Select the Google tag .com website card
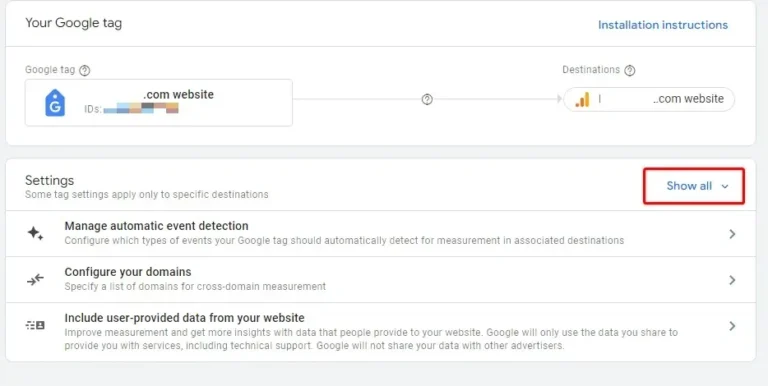 point(159,103)
